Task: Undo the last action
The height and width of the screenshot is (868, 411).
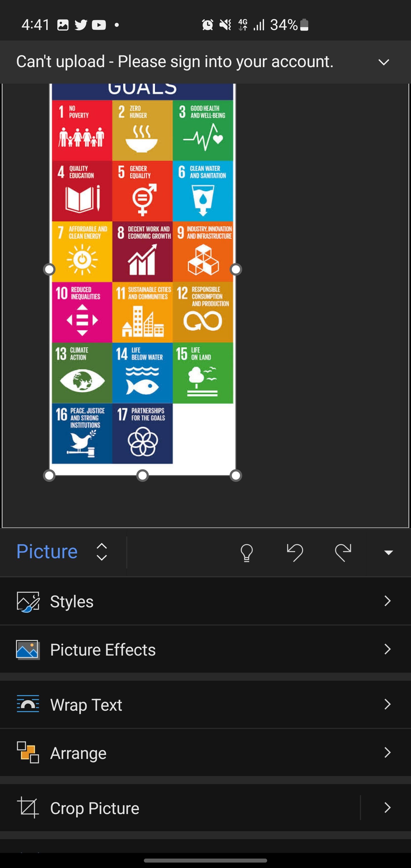Action: pyautogui.click(x=295, y=552)
